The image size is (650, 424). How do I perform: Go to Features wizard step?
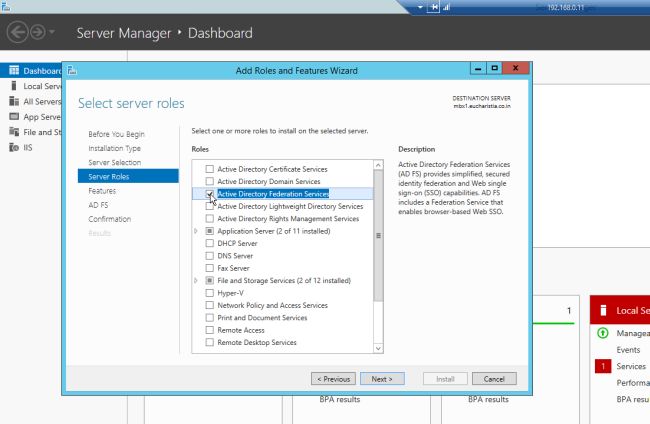102,191
